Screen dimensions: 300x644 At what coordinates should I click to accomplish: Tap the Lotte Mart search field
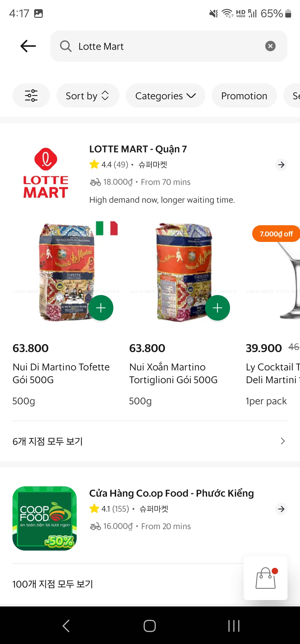click(x=167, y=46)
